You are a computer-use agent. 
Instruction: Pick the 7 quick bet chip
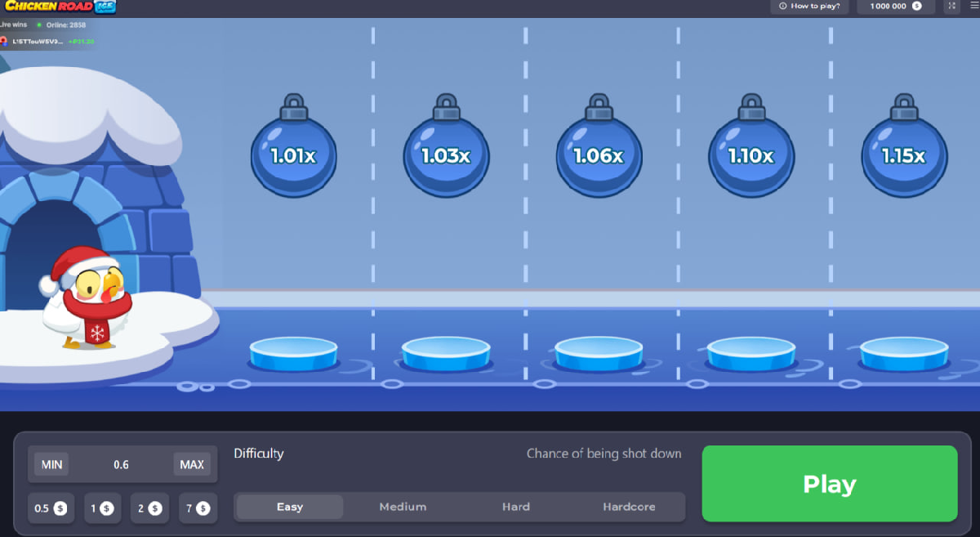(x=198, y=508)
